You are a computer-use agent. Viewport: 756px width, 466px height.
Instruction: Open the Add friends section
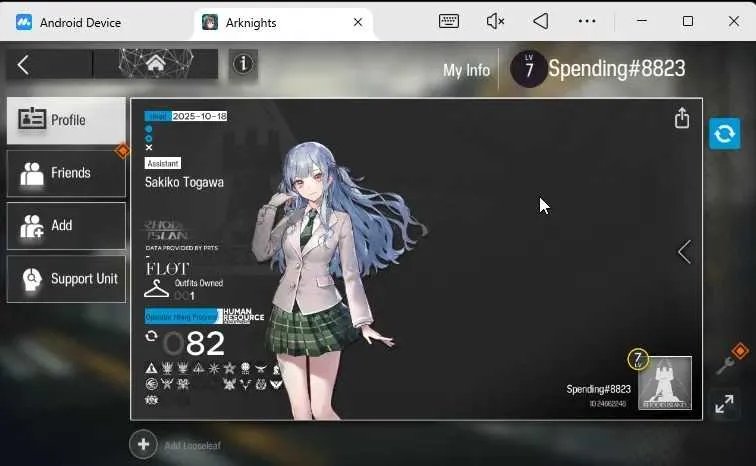[x=67, y=226]
